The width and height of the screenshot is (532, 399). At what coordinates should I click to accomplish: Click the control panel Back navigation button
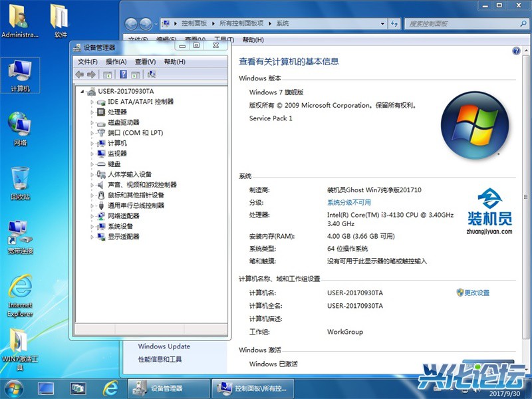point(131,24)
